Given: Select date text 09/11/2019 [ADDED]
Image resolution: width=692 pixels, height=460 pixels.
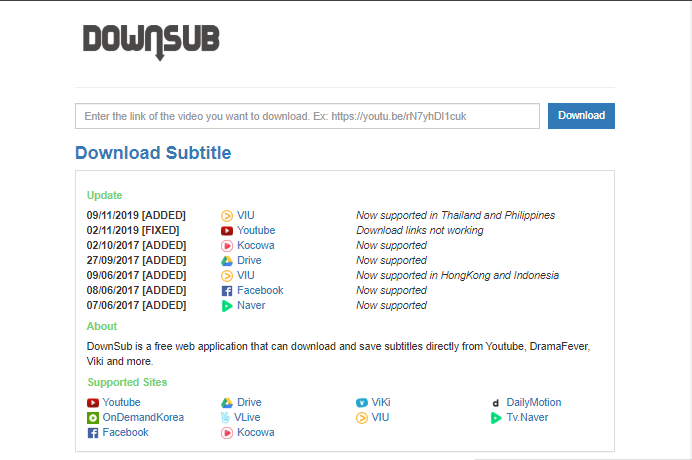Looking at the screenshot, I should click(x=136, y=215).
